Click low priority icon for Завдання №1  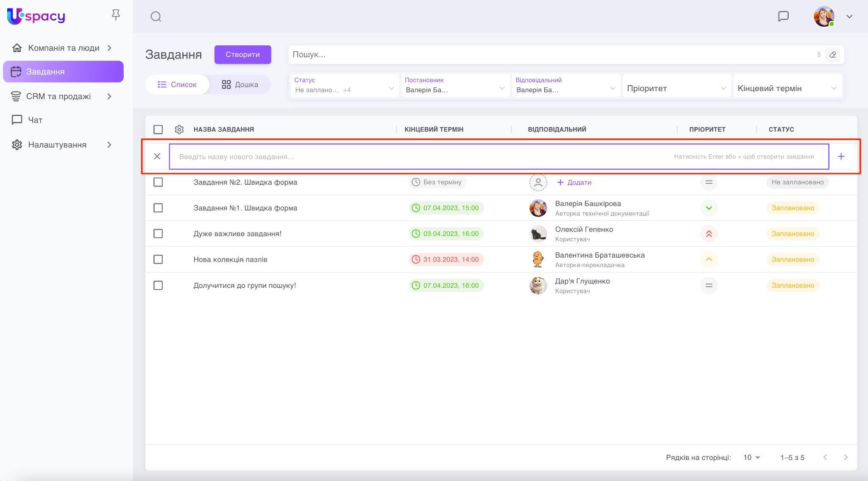709,208
